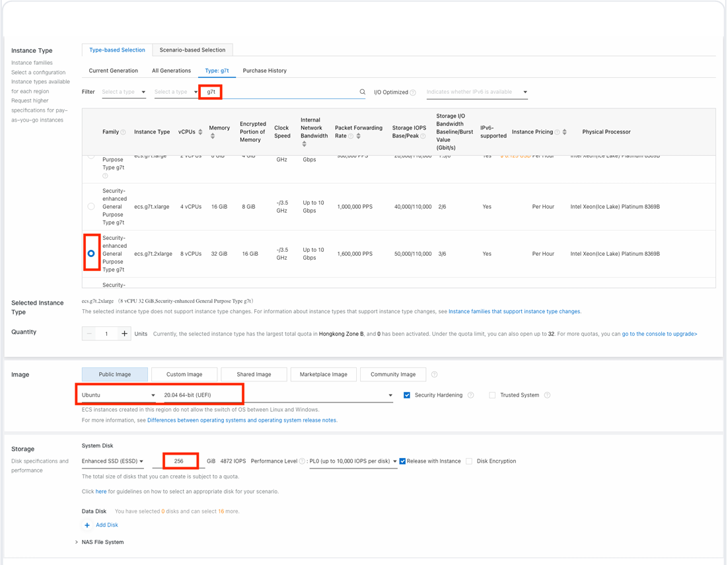The image size is (728, 565).
Task: Click the Storage IOPS help icon
Action: point(423,136)
